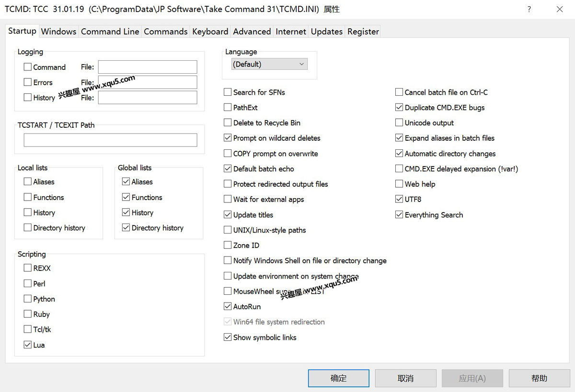The width and height of the screenshot is (575, 392).
Task: Tick Directory history under Local lists
Action: tap(28, 228)
